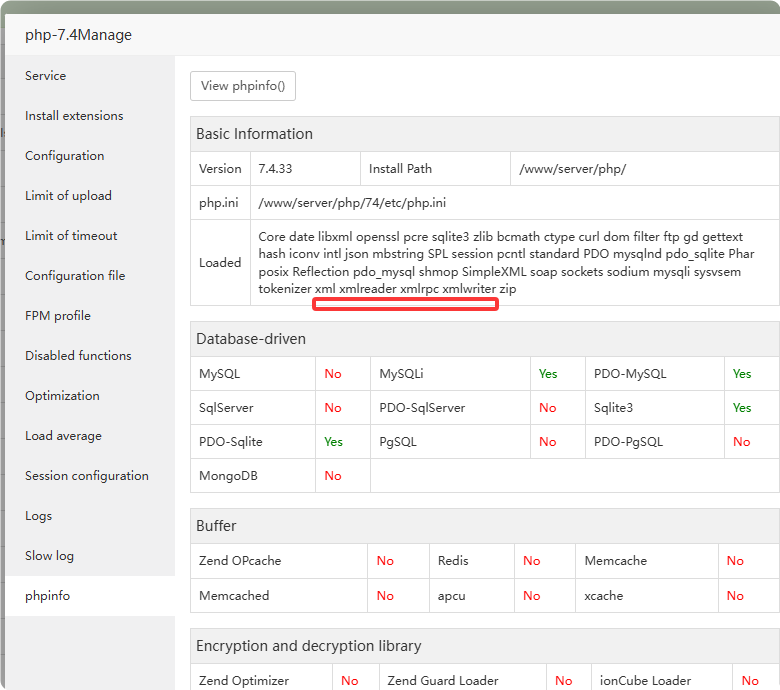Open the FPM profile page
This screenshot has width=780, height=690.
pyautogui.click(x=58, y=316)
